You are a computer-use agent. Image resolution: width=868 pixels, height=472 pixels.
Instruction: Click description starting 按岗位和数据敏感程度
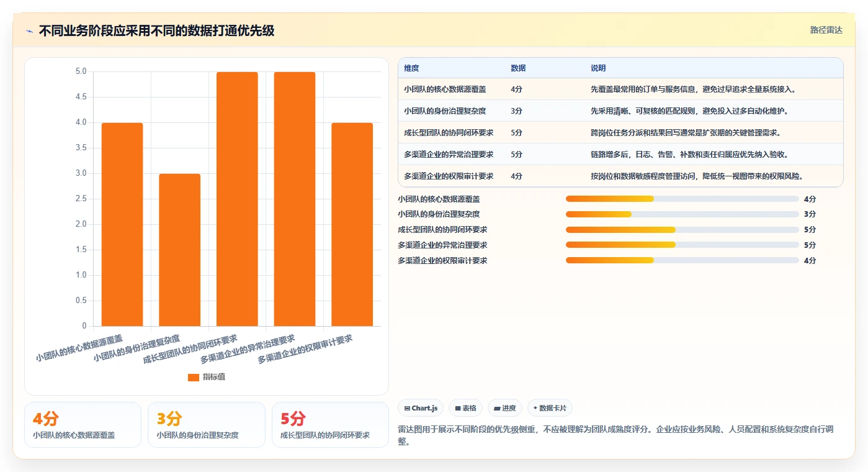(697, 176)
